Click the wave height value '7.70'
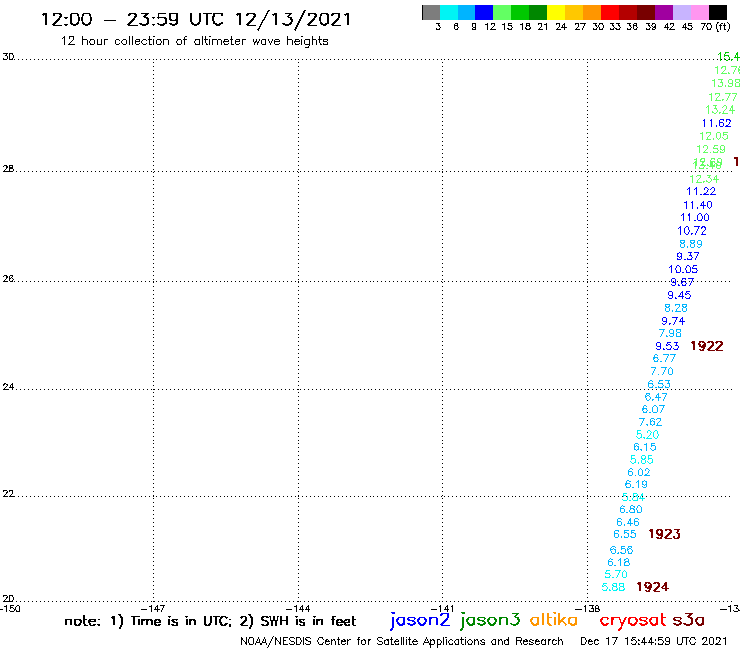Image resolution: width=740 pixels, height=650 pixels. 662,371
